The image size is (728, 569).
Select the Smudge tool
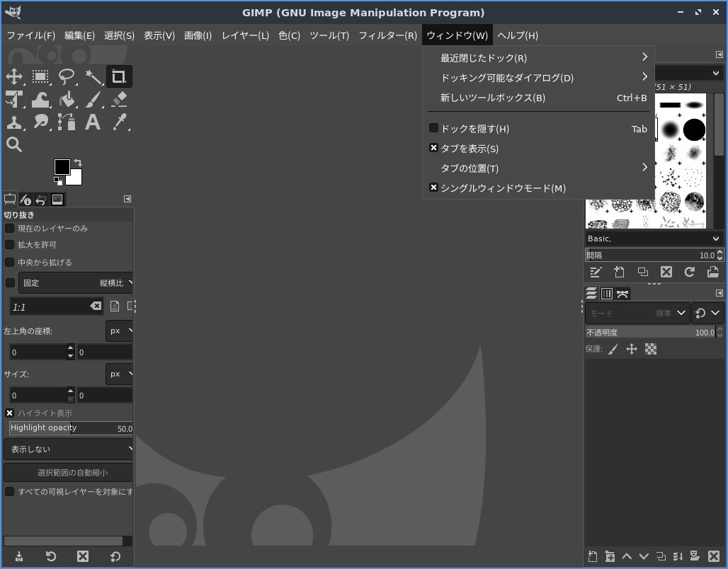click(40, 122)
